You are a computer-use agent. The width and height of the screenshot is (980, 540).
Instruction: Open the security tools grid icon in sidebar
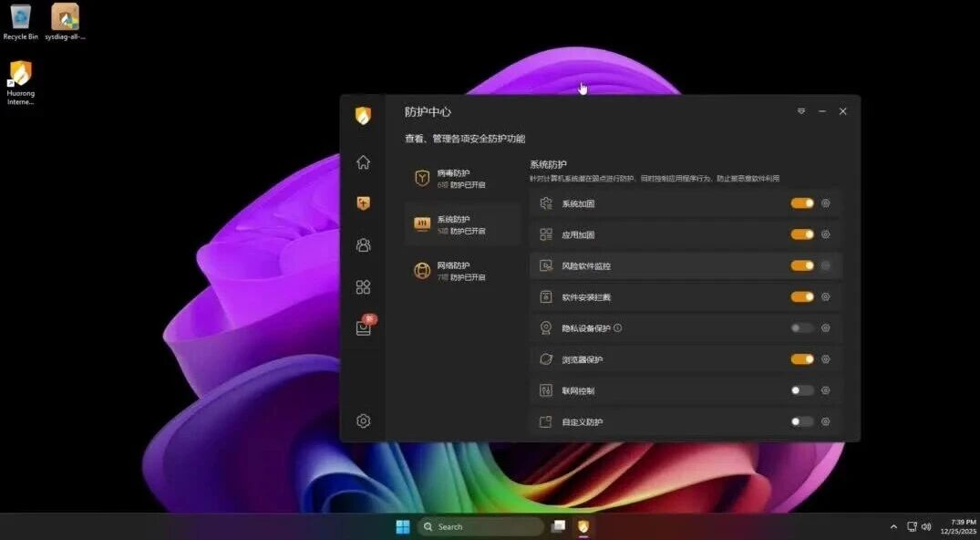point(363,286)
